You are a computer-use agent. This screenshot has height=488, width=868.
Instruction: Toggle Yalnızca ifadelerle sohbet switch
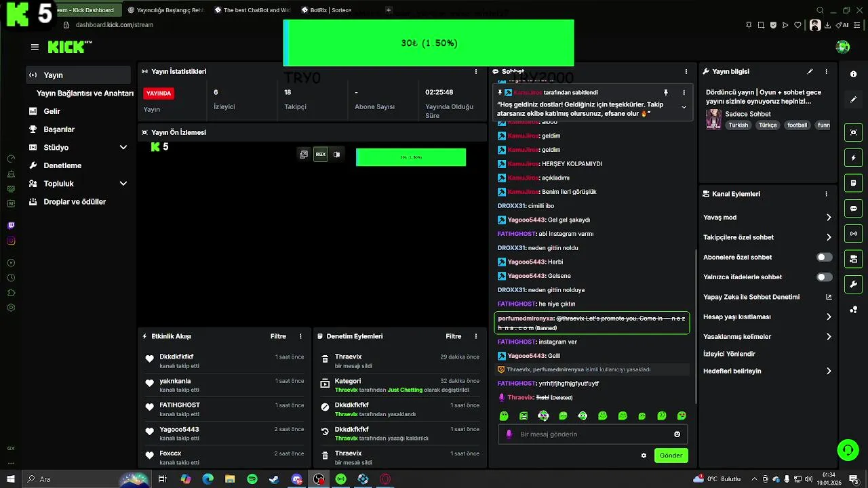[825, 277]
